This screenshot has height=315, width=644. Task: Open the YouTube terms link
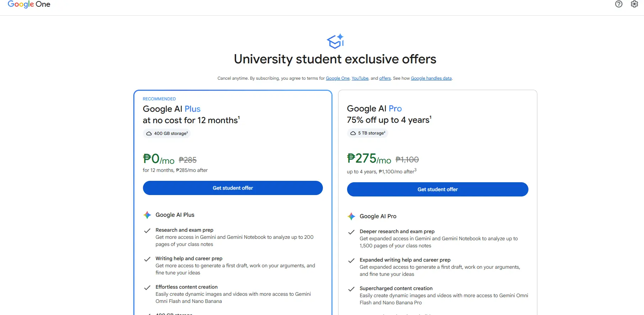click(360, 78)
